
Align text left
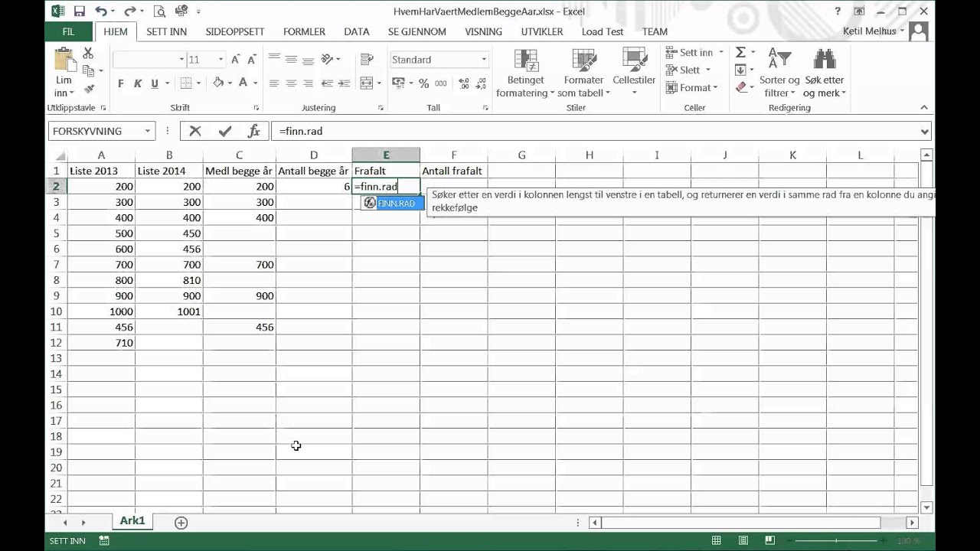(x=273, y=83)
